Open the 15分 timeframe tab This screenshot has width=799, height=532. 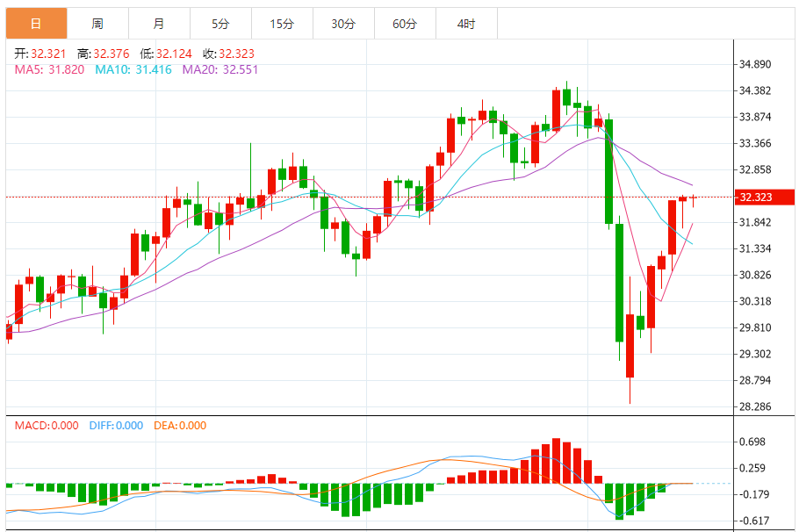282,24
